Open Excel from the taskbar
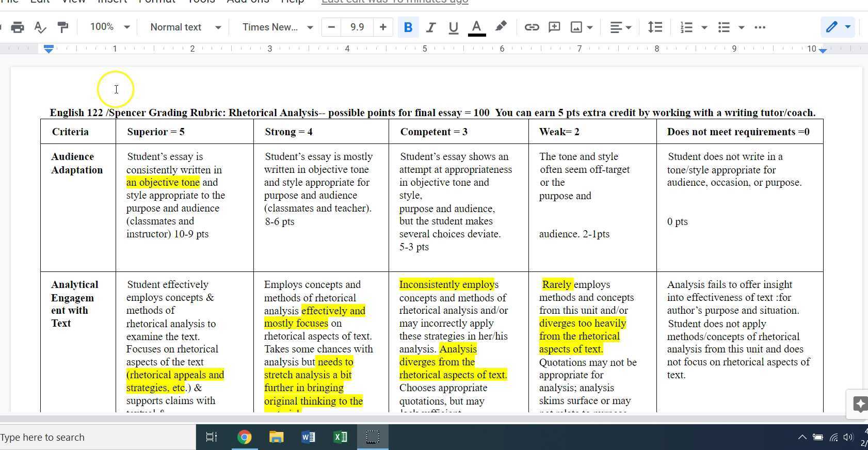 click(340, 437)
